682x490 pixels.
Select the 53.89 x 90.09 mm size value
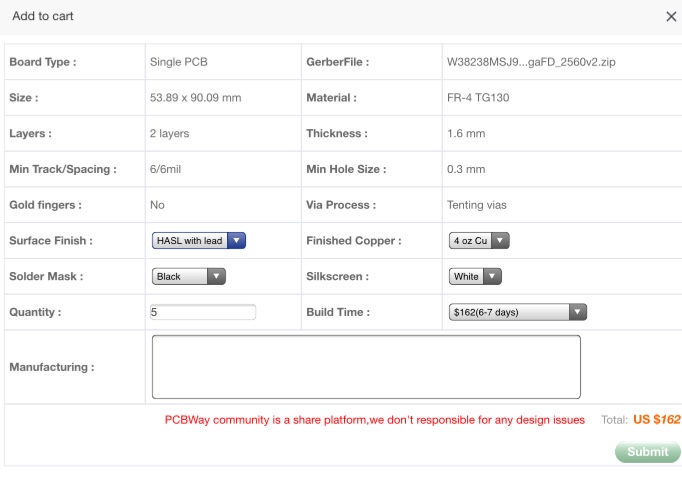[x=195, y=98]
